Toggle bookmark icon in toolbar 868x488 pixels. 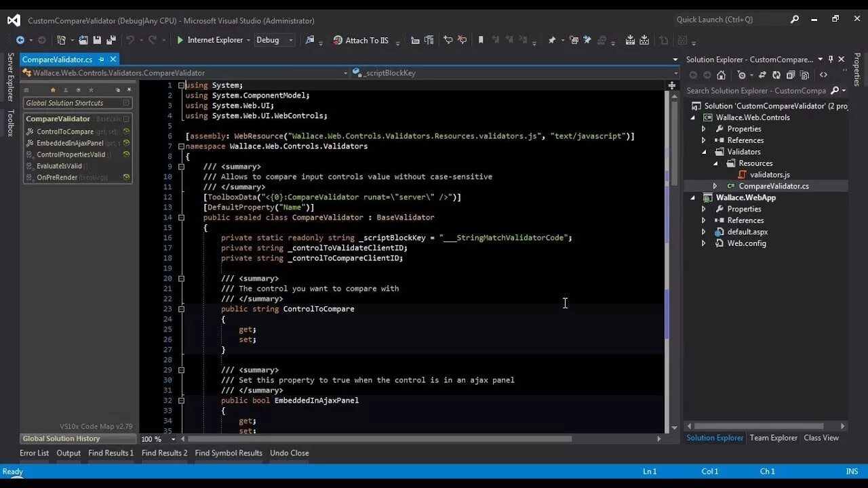[x=481, y=40]
